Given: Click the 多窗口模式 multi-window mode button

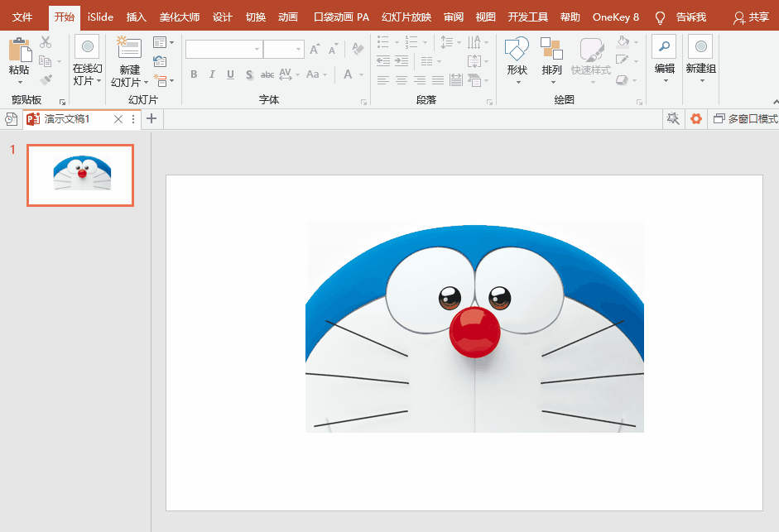Looking at the screenshot, I should (745, 118).
